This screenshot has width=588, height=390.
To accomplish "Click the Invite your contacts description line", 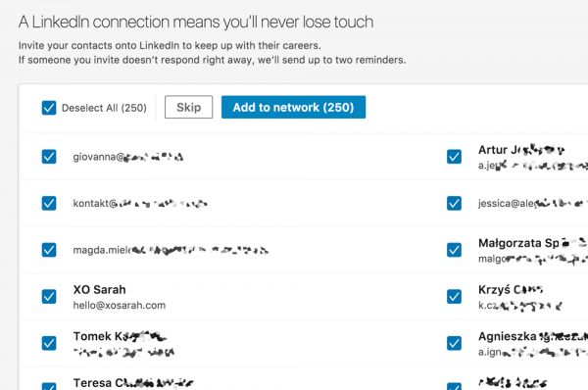I will [x=170, y=45].
